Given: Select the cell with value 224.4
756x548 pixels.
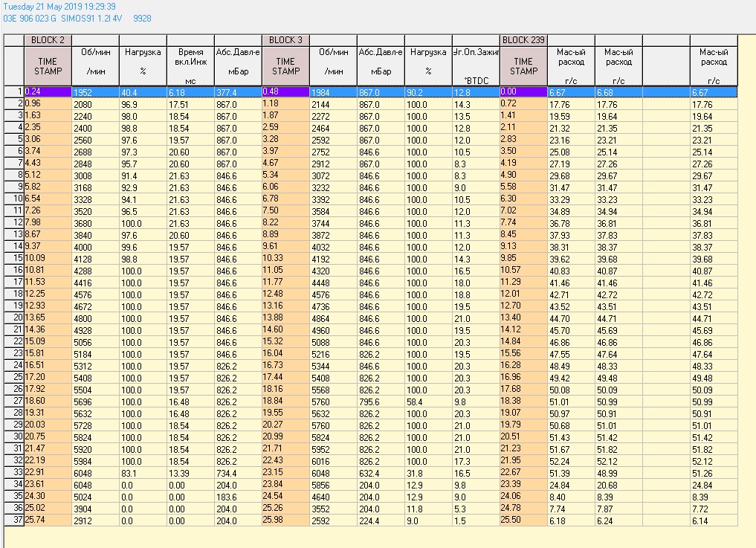Looking at the screenshot, I should click(x=381, y=521).
